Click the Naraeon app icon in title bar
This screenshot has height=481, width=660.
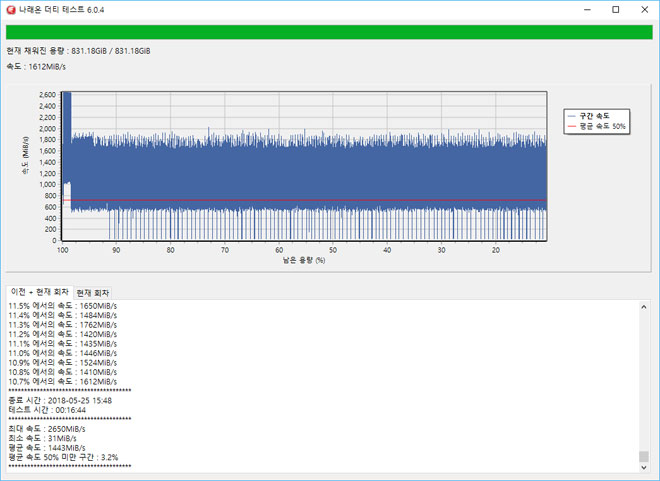pos(11,10)
